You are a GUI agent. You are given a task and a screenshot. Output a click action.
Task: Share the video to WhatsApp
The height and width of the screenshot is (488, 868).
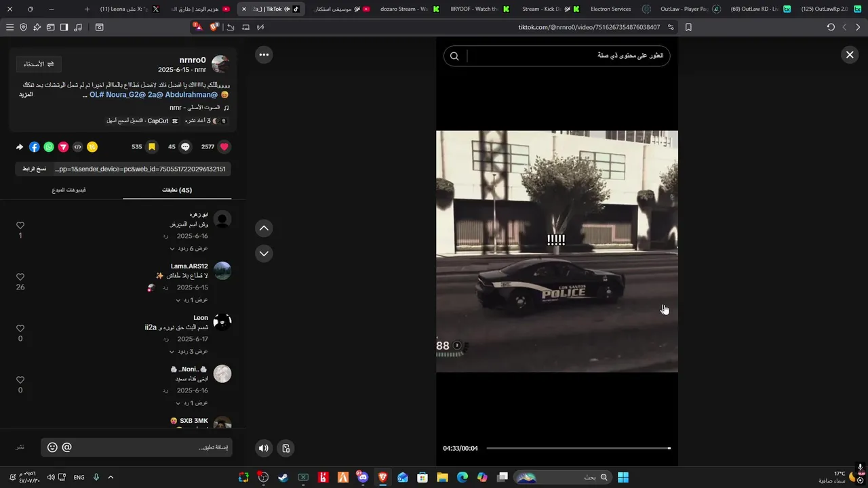pyautogui.click(x=49, y=147)
